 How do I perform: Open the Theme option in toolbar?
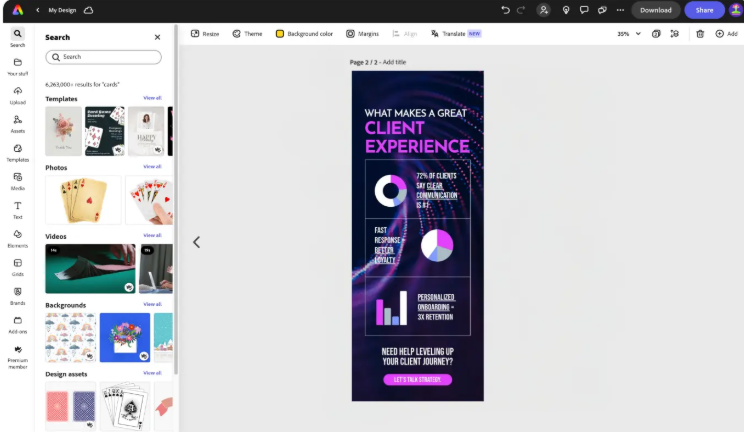(x=247, y=34)
